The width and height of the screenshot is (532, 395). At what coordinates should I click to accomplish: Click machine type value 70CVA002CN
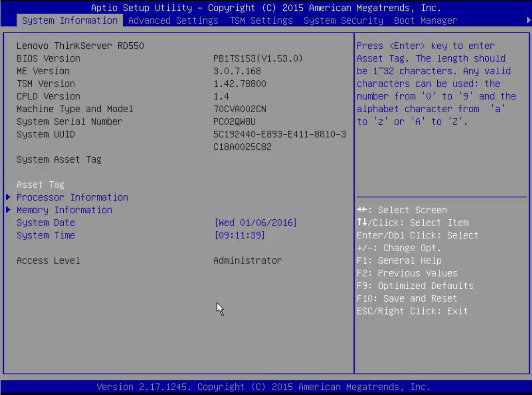tap(240, 109)
